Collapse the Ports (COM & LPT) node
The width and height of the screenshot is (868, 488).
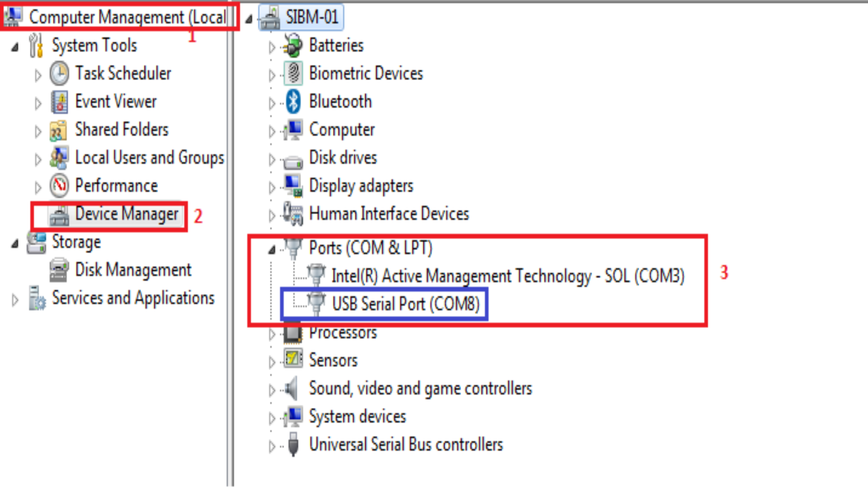point(272,249)
